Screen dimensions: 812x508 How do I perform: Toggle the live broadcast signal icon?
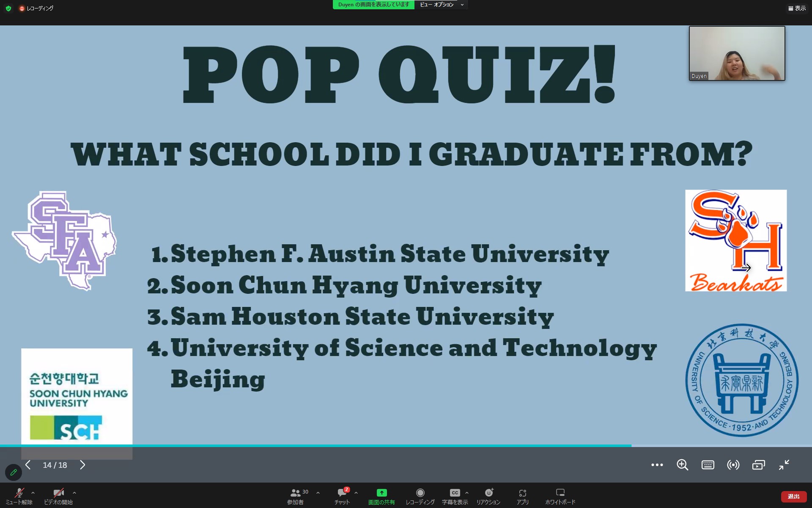pos(733,465)
